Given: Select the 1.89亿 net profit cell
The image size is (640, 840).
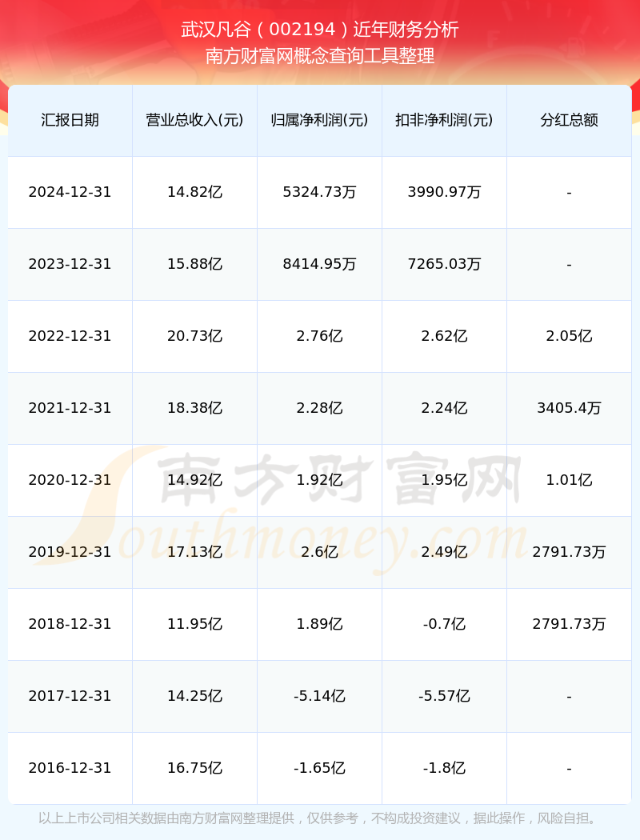Looking at the screenshot, I should [319, 624].
